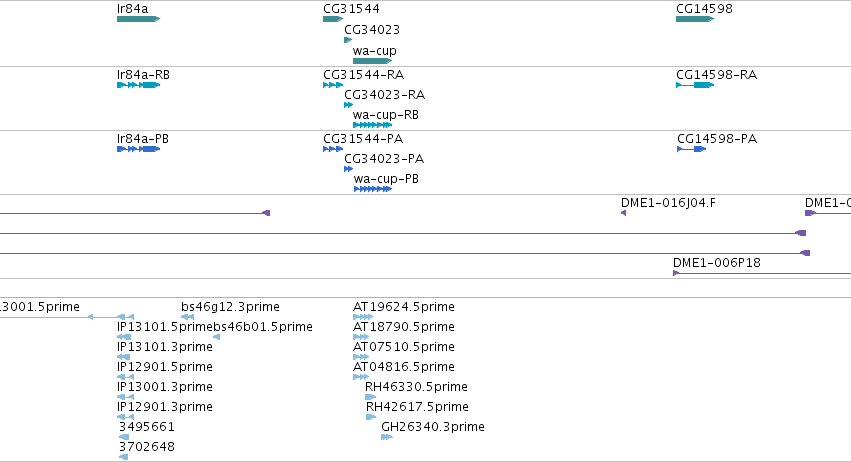Open the CG34023 gene label
The image size is (851, 462).
[372, 29]
